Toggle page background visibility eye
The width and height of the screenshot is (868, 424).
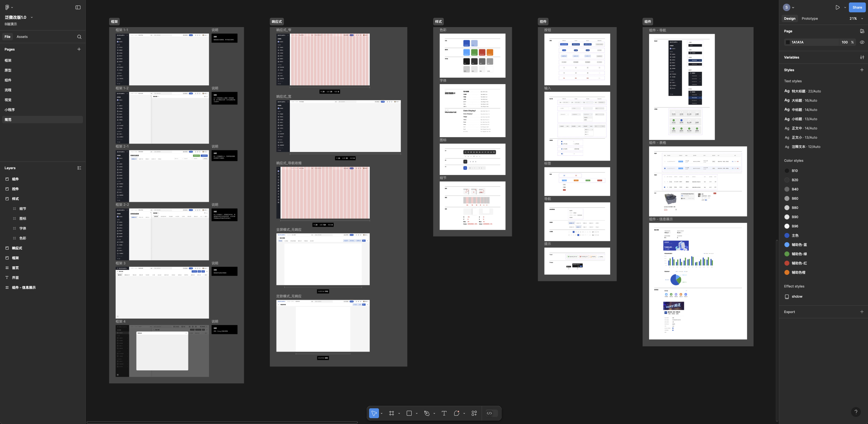tap(862, 42)
